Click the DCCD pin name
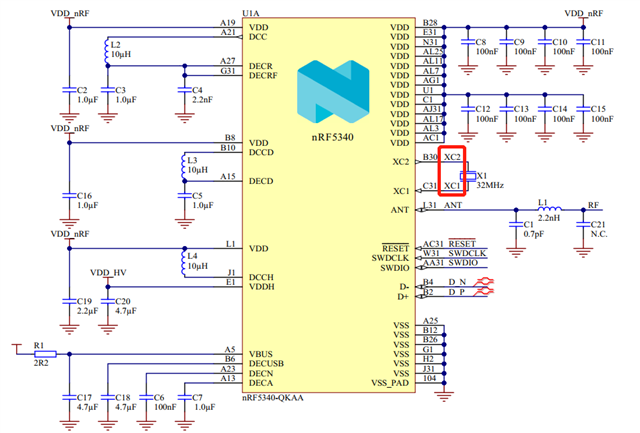 click(x=261, y=152)
